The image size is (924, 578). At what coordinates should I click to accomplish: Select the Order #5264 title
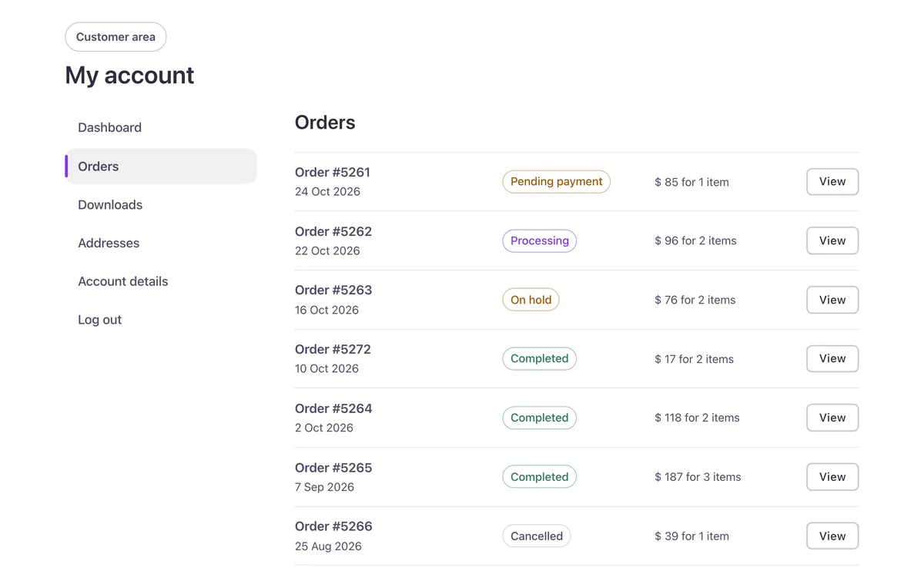pos(333,408)
